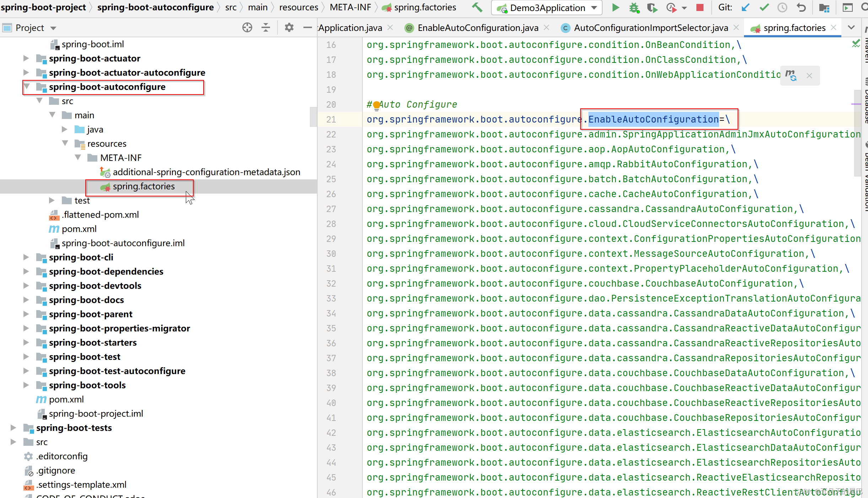Select spring-boot-devtools module

tap(95, 286)
